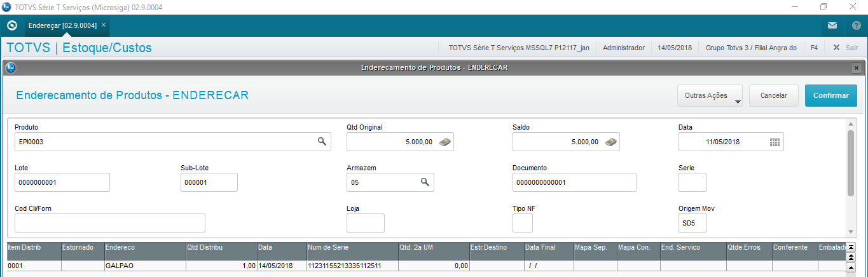Click the TOTVS logo menu icon

pyautogui.click(x=11, y=26)
